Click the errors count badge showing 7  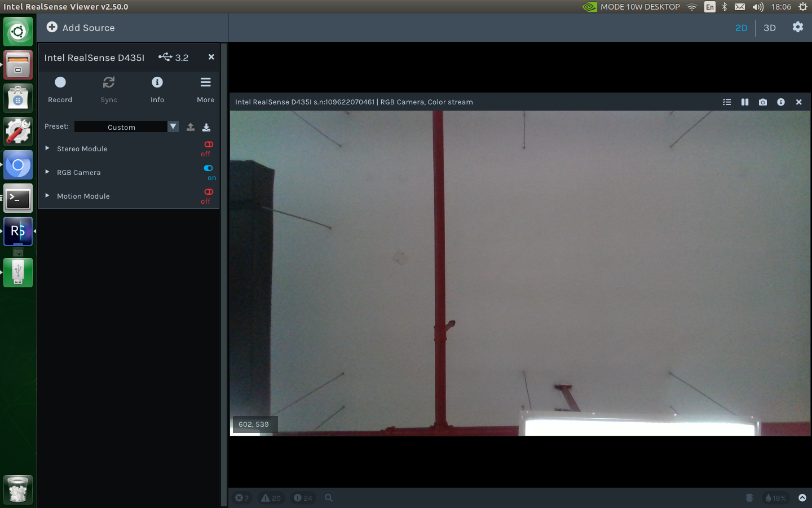coord(242,498)
